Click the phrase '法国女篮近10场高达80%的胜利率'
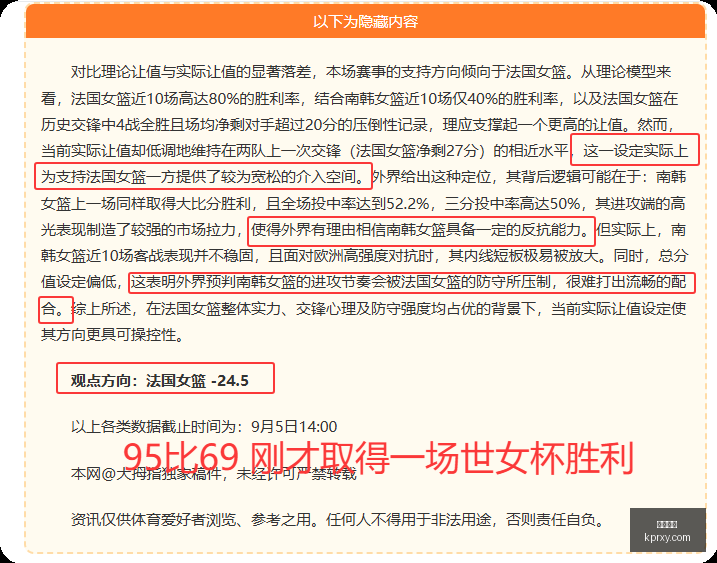The image size is (717, 563). [185, 98]
